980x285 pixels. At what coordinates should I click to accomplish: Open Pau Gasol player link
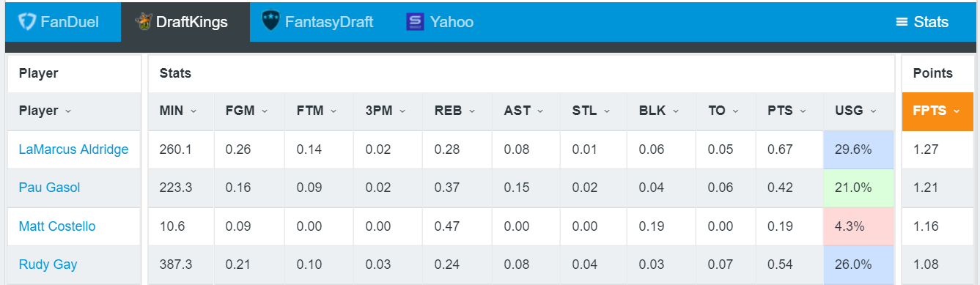click(49, 188)
